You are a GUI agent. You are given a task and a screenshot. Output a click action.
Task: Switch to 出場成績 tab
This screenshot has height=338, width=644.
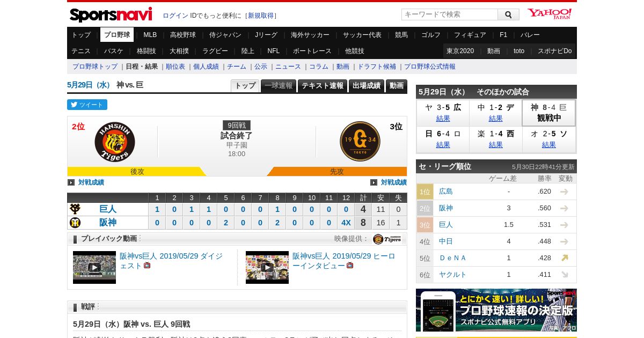point(367,86)
